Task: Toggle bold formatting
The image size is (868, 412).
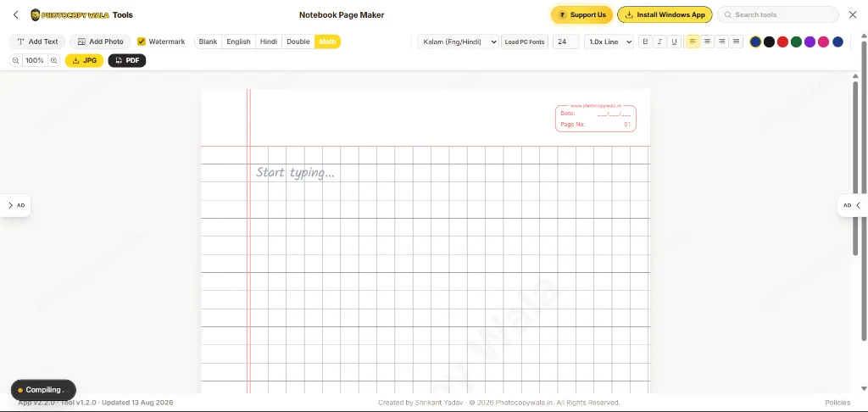Action: tap(645, 42)
